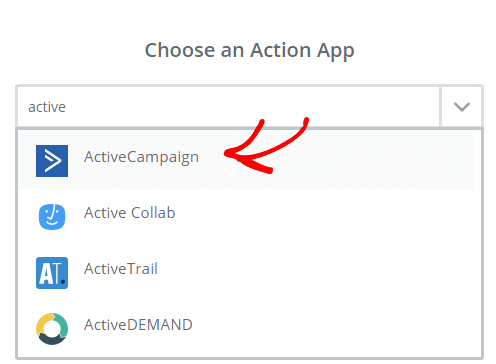Click the ActiveDEMAND circular ring logo
Screen dimensions: 496x364
point(52,329)
